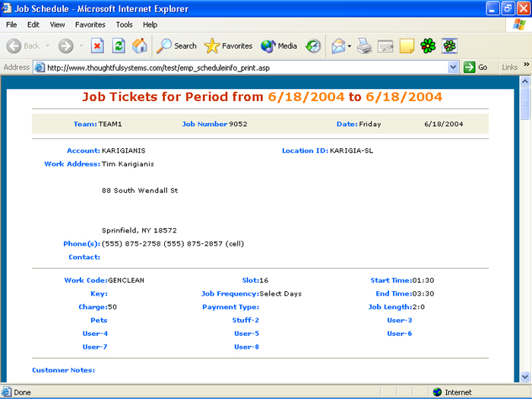532x399 pixels.
Task: Open the Help menu
Action: tap(150, 25)
